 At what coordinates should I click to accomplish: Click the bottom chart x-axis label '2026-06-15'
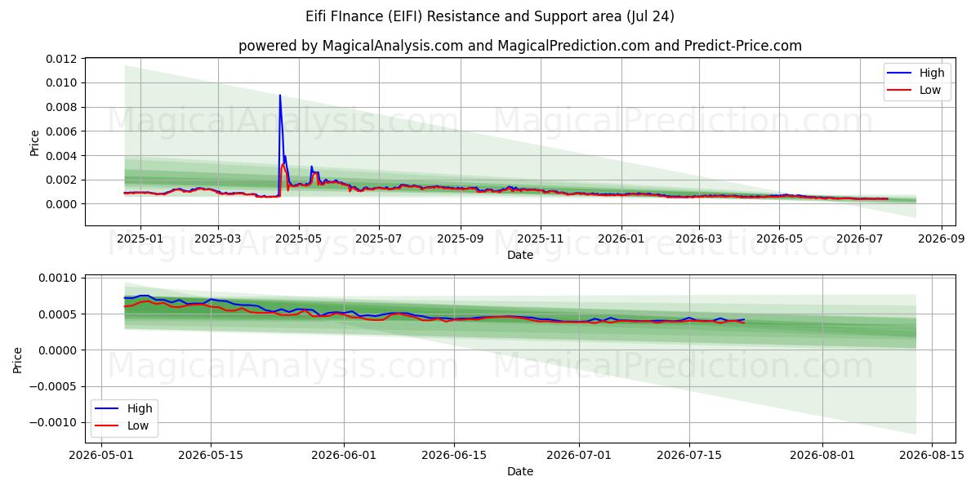pyautogui.click(x=454, y=455)
